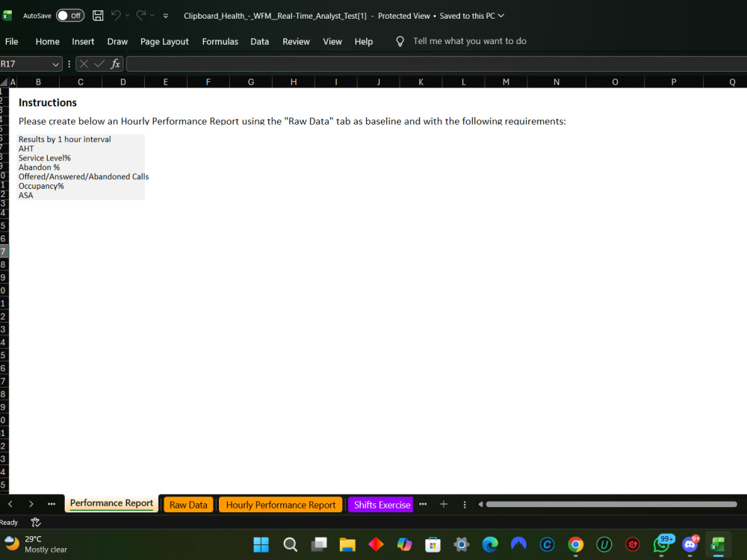Toggle the AutoSave switch

click(x=70, y=16)
